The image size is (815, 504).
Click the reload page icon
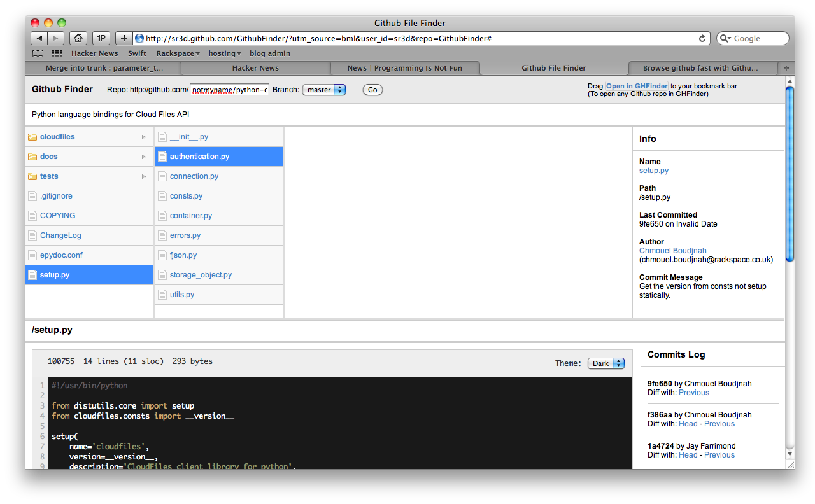coord(702,38)
